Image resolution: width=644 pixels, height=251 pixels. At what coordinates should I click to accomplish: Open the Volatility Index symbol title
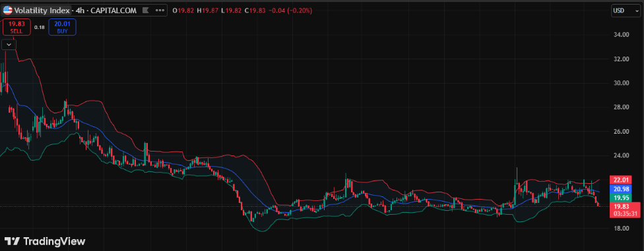pos(42,11)
